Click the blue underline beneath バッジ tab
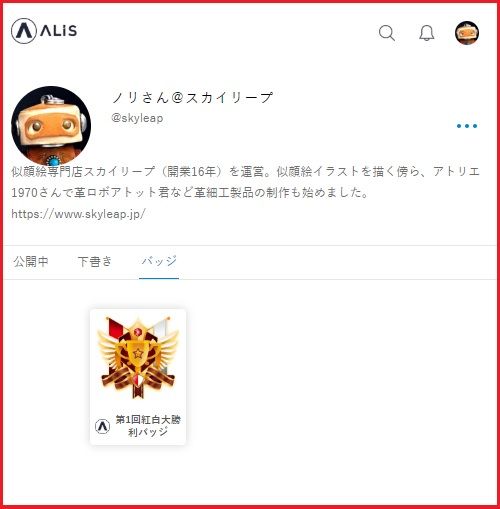This screenshot has width=500, height=509. tap(159, 278)
